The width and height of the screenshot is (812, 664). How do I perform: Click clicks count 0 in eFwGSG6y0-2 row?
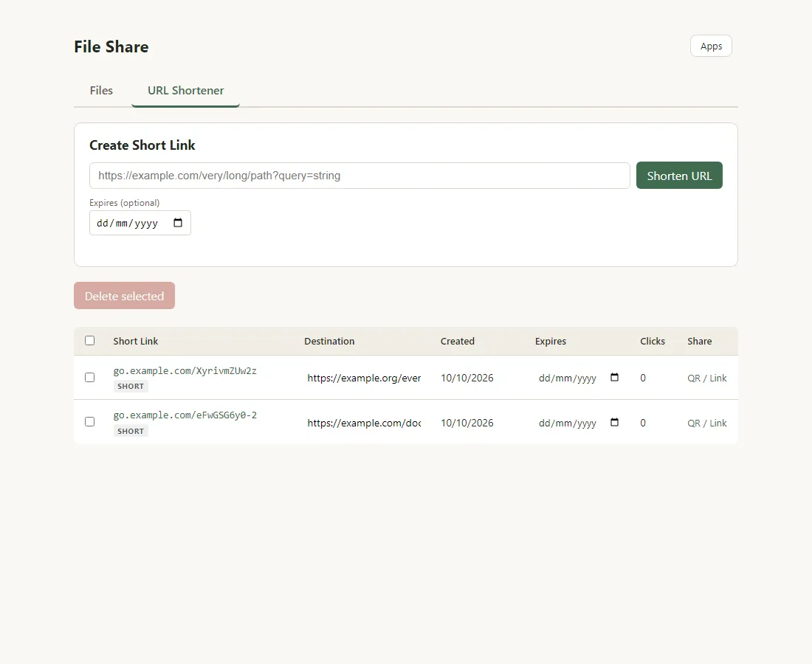[643, 423]
